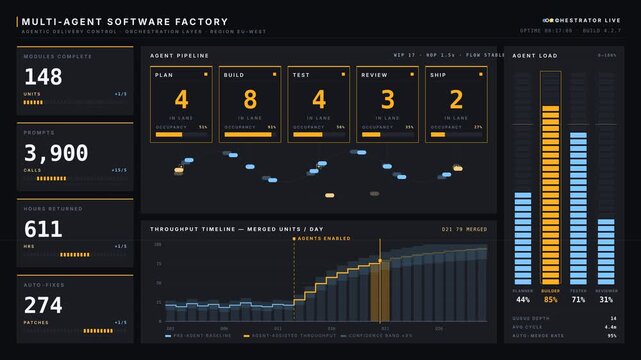Click the Queue Depth value 14
Image resolution: width=641 pixels, height=360 pixels.
(613, 318)
